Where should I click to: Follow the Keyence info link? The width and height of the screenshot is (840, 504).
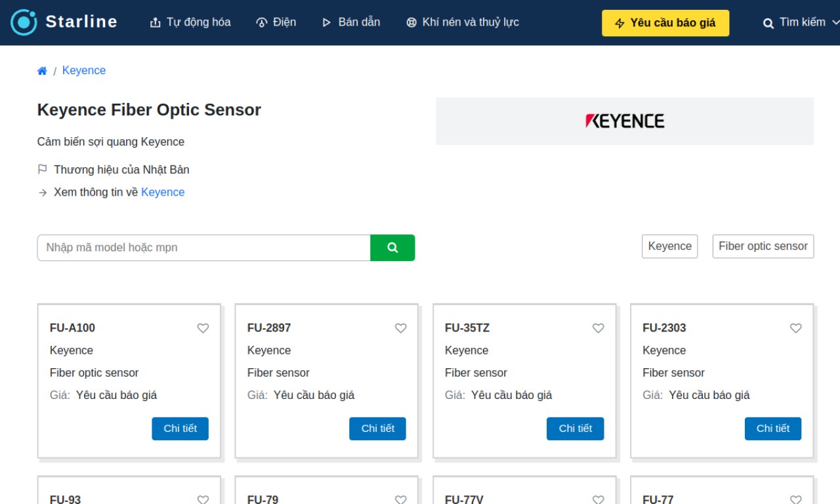coord(163,192)
